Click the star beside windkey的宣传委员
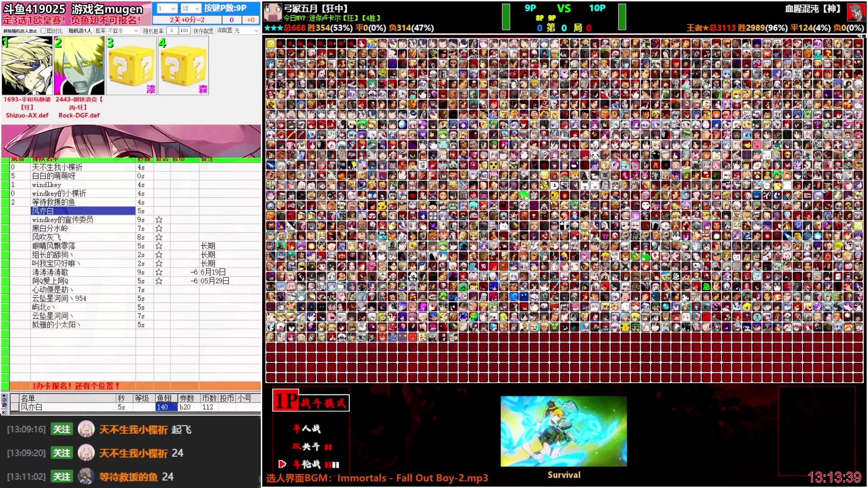This screenshot has width=868, height=488. [159, 220]
